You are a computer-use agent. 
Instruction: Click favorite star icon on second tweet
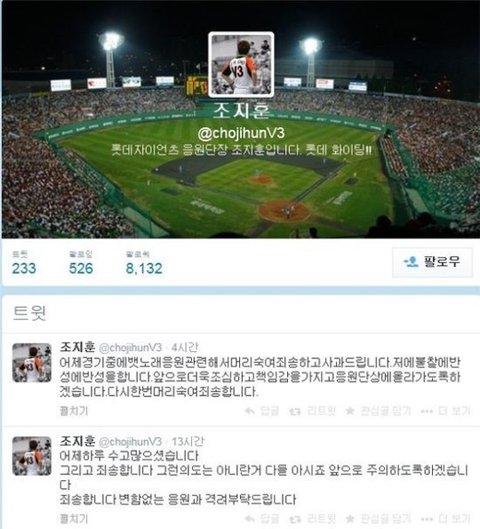(350, 518)
